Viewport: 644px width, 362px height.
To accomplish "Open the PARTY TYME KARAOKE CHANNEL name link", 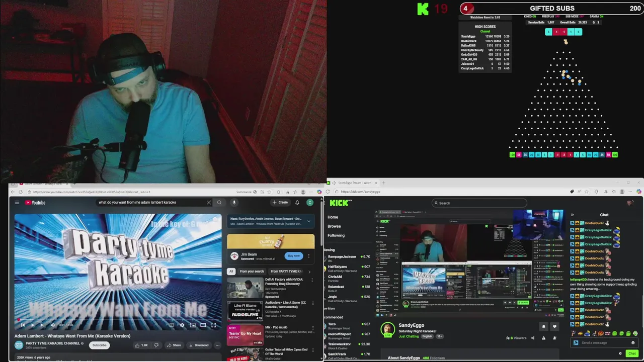I will 53,343.
